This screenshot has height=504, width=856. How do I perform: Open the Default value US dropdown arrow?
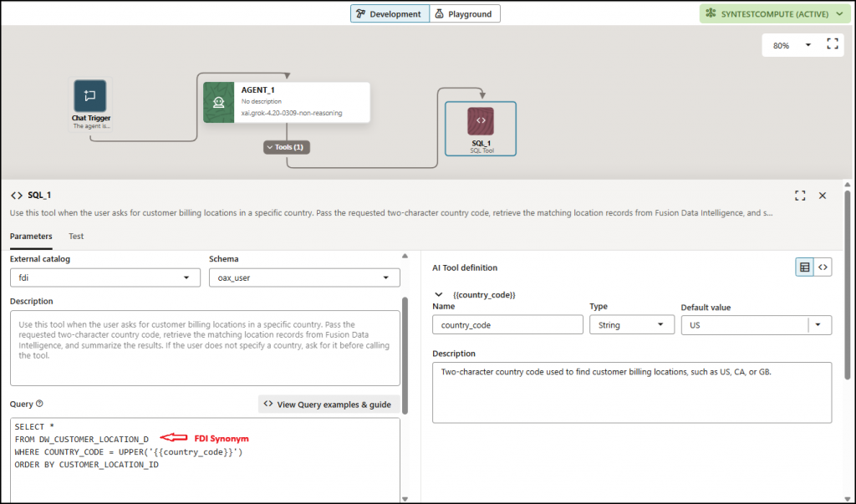point(818,325)
